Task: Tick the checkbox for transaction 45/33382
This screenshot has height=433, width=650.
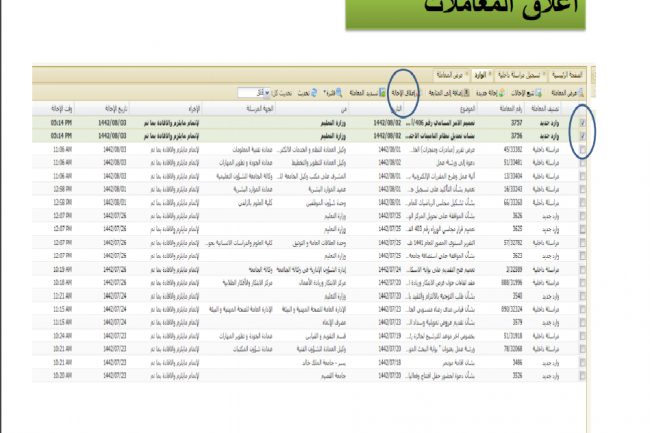Action: click(x=582, y=149)
